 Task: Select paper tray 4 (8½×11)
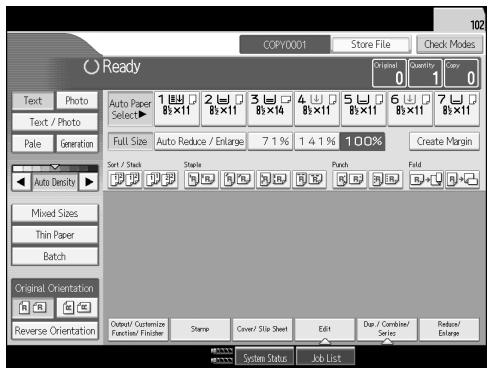tap(317, 109)
